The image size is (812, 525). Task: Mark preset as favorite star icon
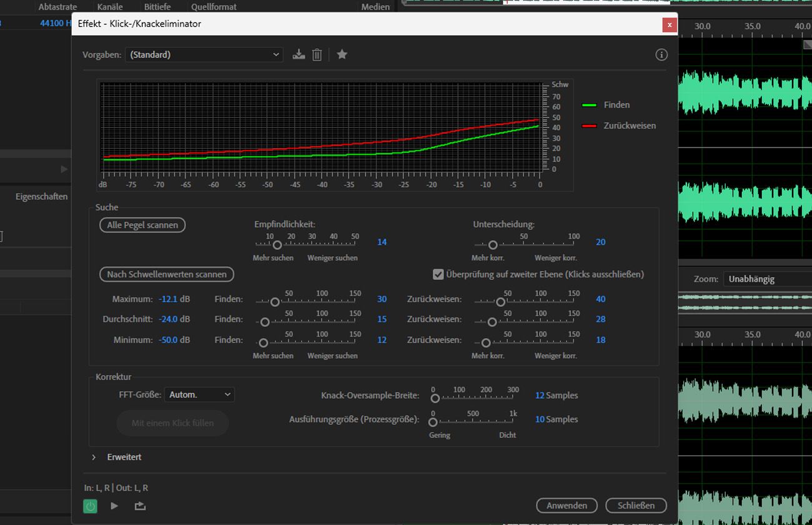[x=342, y=54]
